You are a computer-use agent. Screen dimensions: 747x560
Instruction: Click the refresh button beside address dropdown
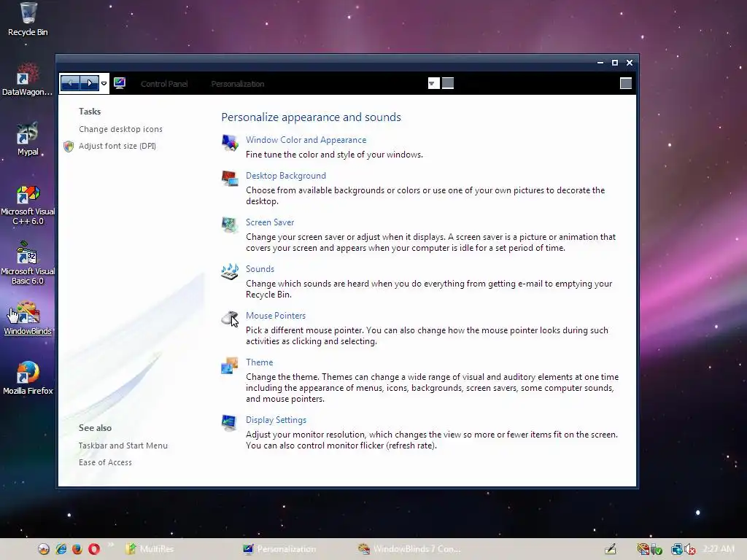(x=448, y=83)
